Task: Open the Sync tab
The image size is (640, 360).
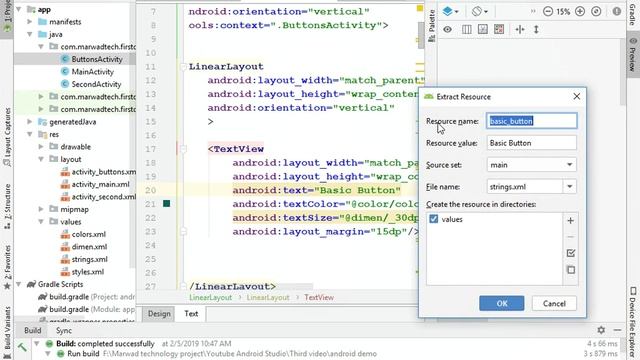Action: click(x=64, y=331)
